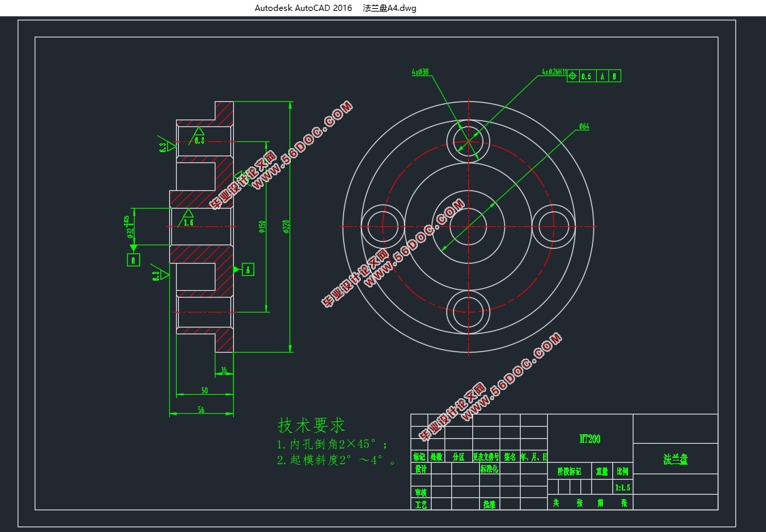
Task: Click the Φ64 diameter dimension text
Action: pyautogui.click(x=583, y=127)
